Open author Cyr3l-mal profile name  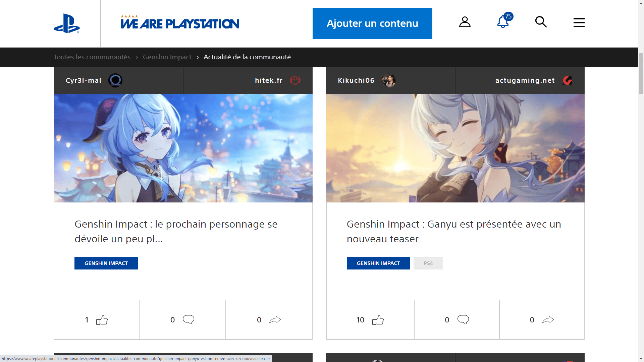point(84,80)
